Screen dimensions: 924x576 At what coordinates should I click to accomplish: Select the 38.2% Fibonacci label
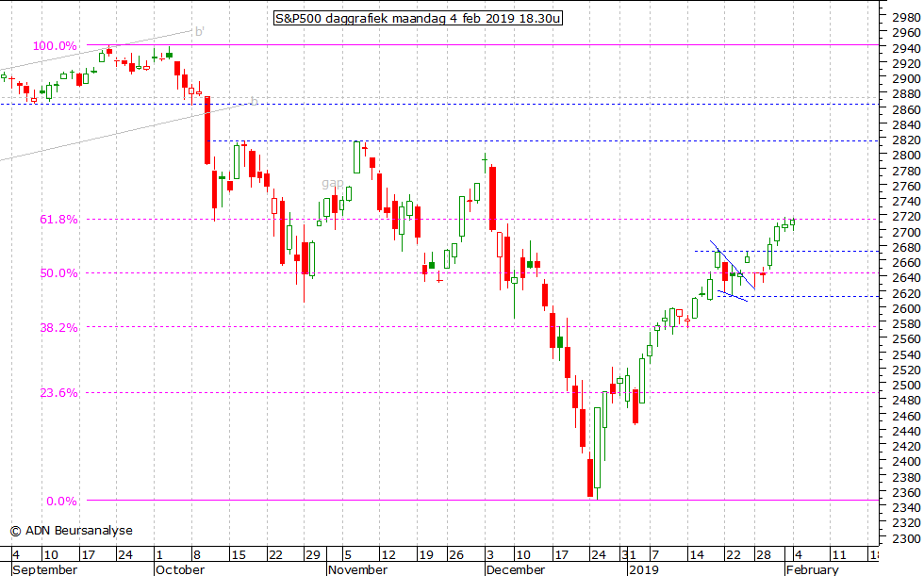[58, 328]
